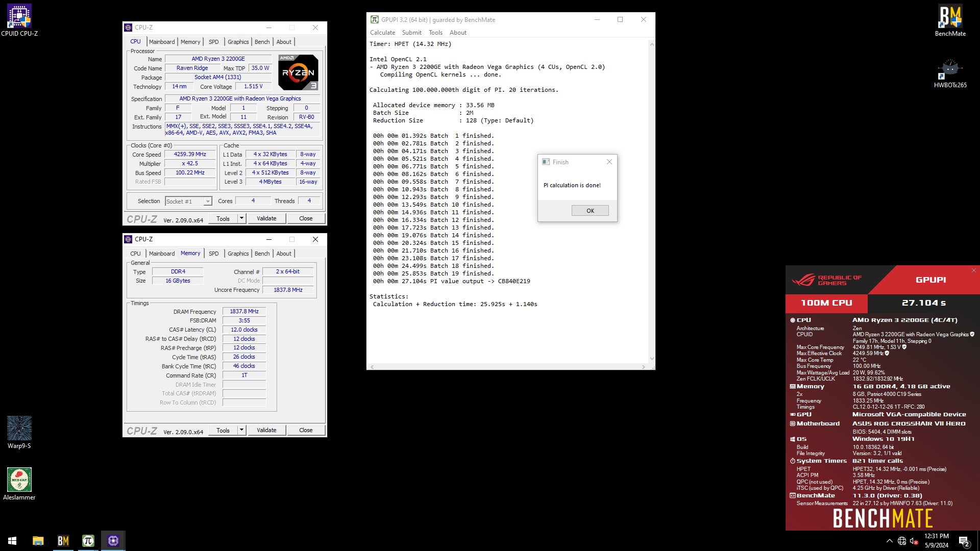Open the Socket #1 selection dropdown
The height and width of the screenshot is (551, 980).
point(188,202)
